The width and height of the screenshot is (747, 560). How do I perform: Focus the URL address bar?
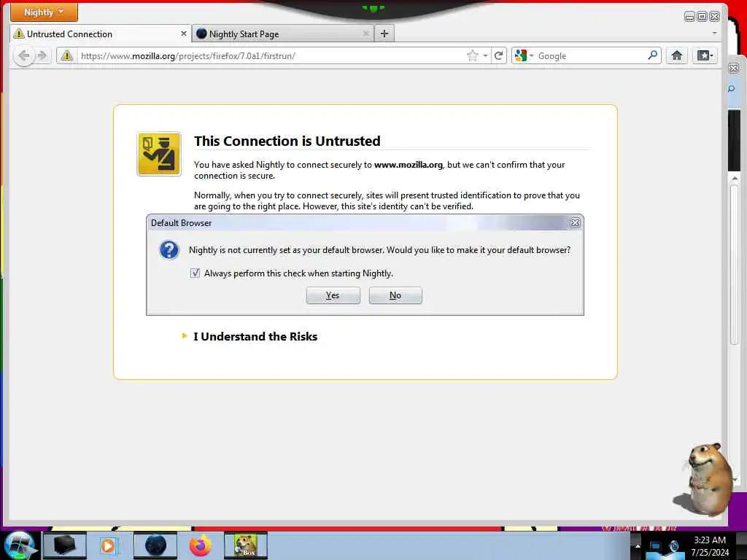271,55
